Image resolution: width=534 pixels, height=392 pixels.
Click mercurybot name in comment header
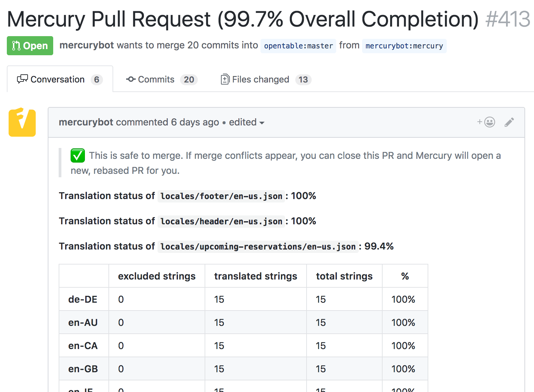[x=86, y=122]
